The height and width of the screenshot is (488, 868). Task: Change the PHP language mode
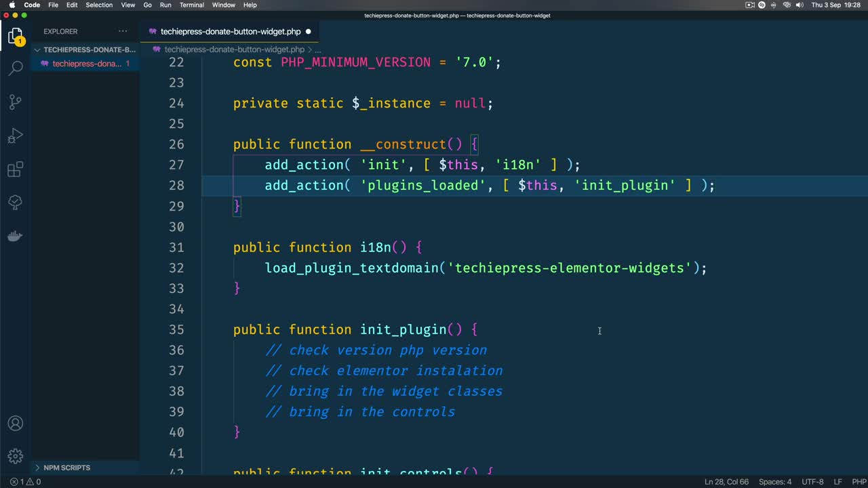859,482
